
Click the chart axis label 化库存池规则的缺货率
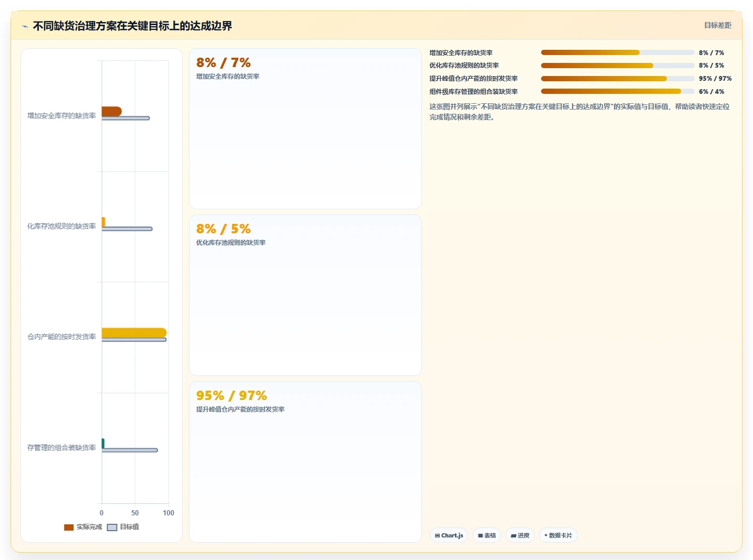coord(61,227)
